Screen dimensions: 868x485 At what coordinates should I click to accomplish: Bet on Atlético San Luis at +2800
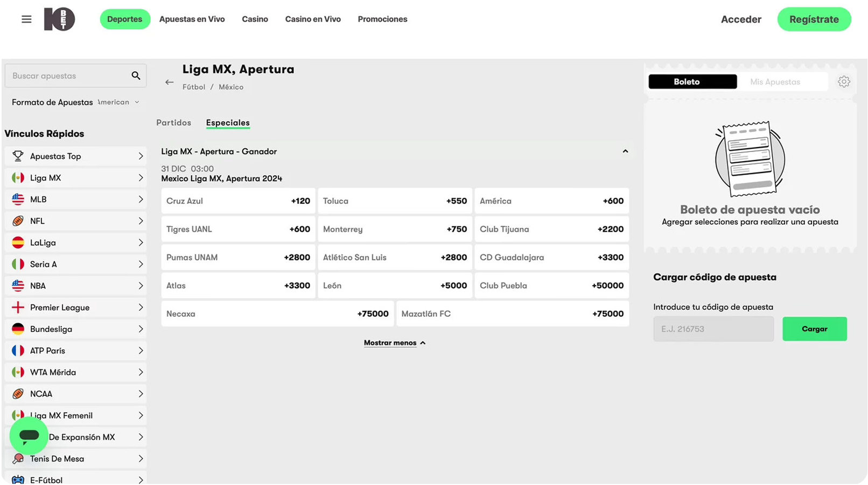point(395,258)
